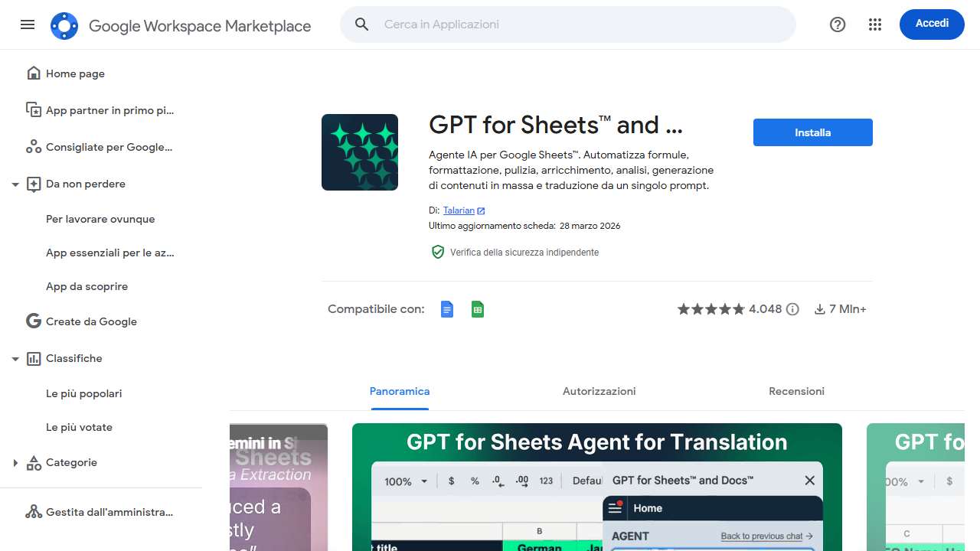Open the navigation hamburger menu
980x551 pixels.
pyautogui.click(x=27, y=24)
